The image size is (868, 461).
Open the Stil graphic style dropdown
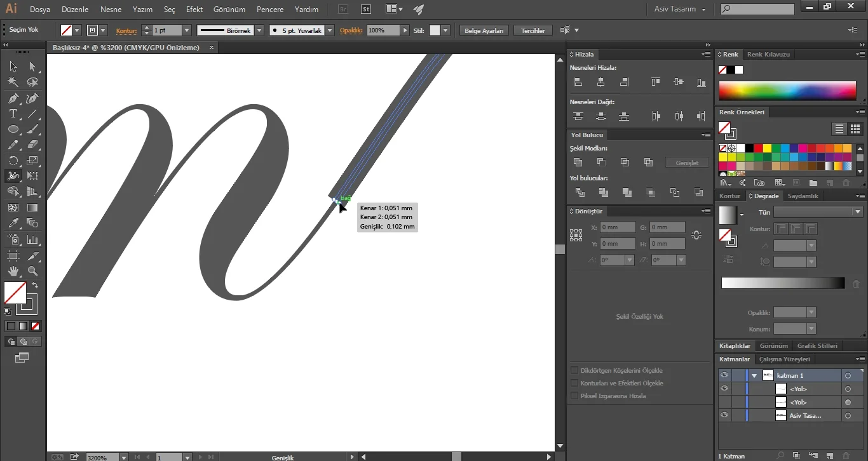pyautogui.click(x=445, y=30)
